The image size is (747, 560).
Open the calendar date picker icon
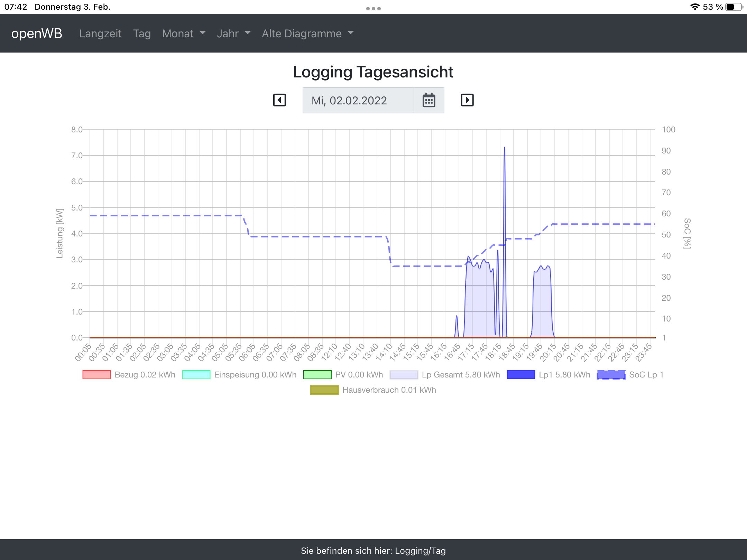(429, 100)
